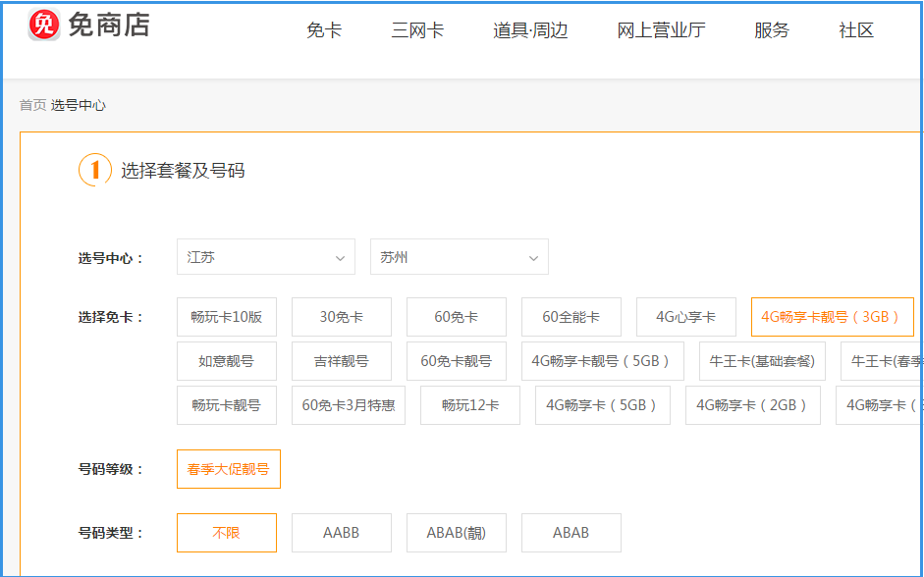924x577 pixels.
Task: Select the 畅玩卡10版 plan
Action: tap(226, 316)
